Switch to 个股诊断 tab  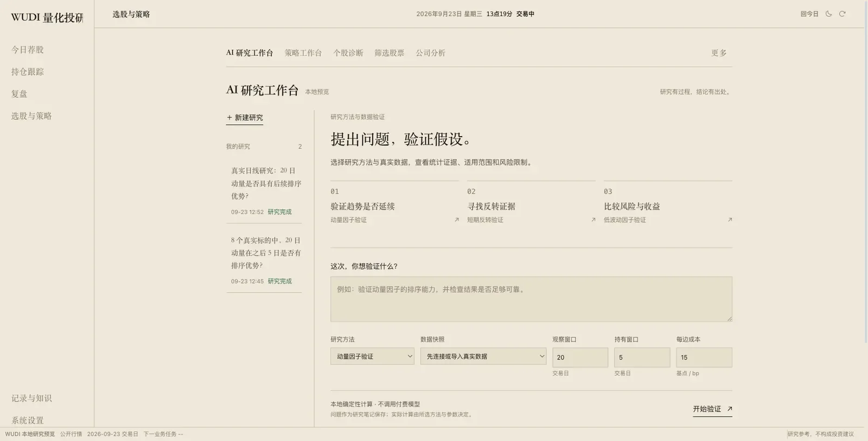[x=348, y=53]
